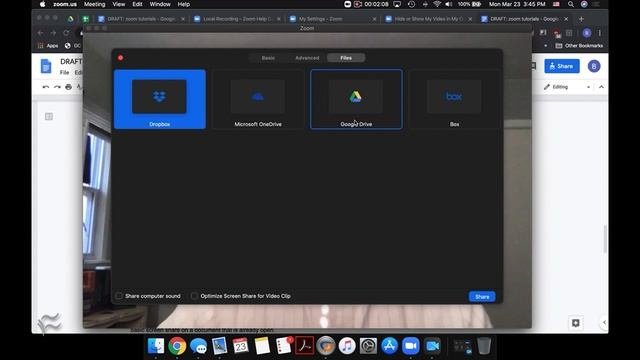Open the Apple menu
The width and height of the screenshot is (640, 360).
pyautogui.click(x=42, y=4)
